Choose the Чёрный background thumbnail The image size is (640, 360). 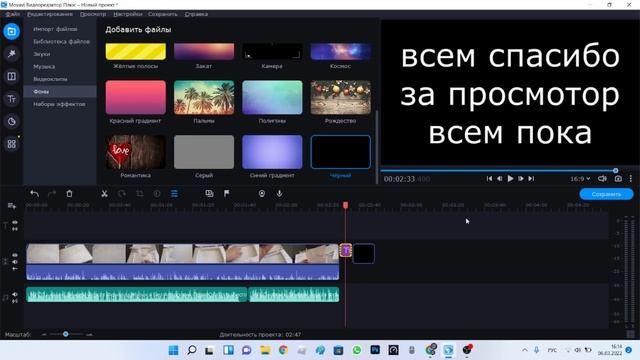(340, 152)
